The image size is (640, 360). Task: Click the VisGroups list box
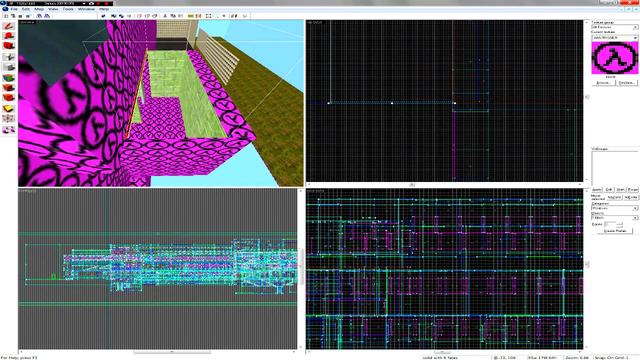614,168
